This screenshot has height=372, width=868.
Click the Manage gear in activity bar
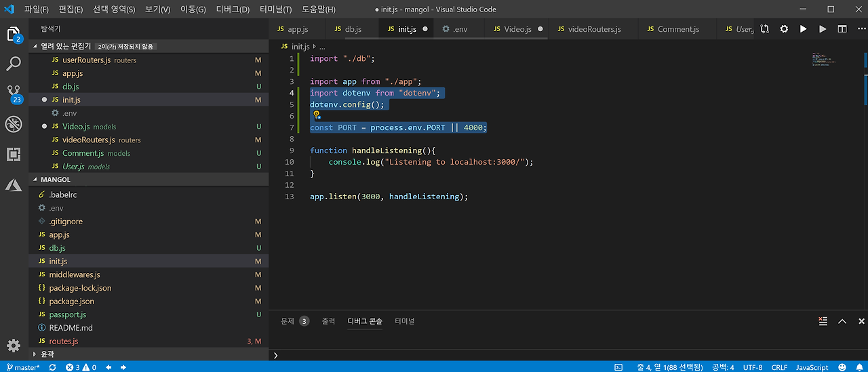tap(14, 346)
